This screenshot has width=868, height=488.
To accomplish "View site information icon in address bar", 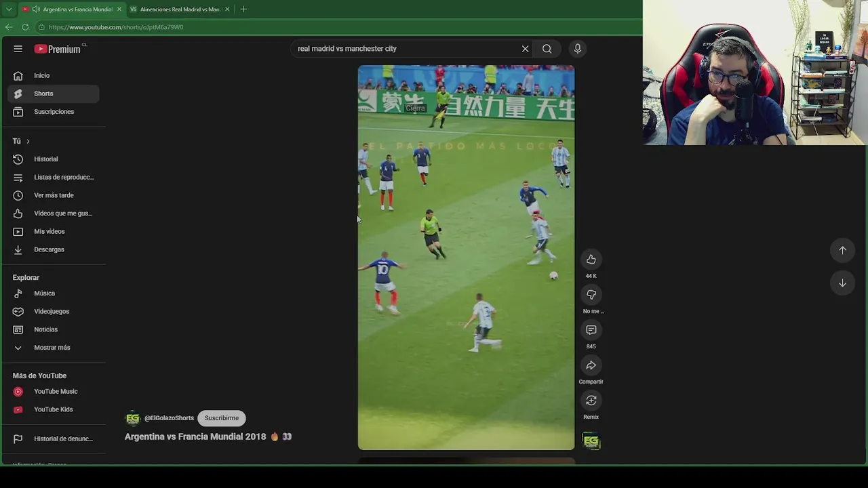I will point(41,27).
